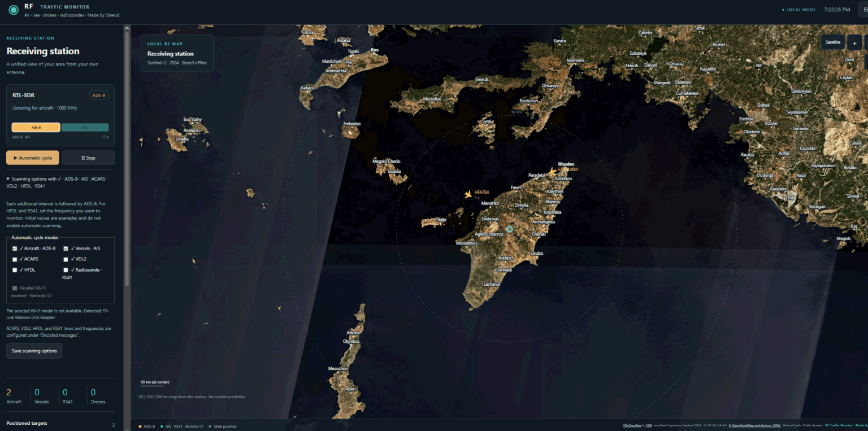Select the AIS segment in cycle bar

point(85,128)
